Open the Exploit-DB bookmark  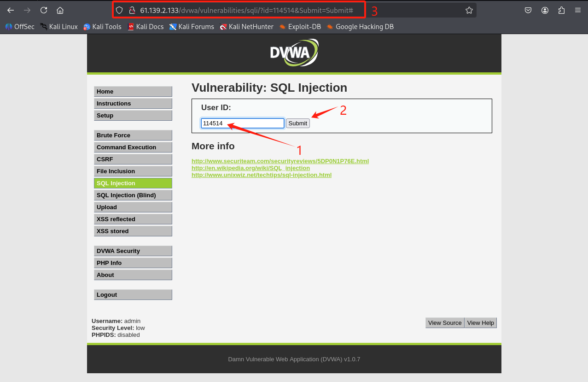click(x=300, y=27)
